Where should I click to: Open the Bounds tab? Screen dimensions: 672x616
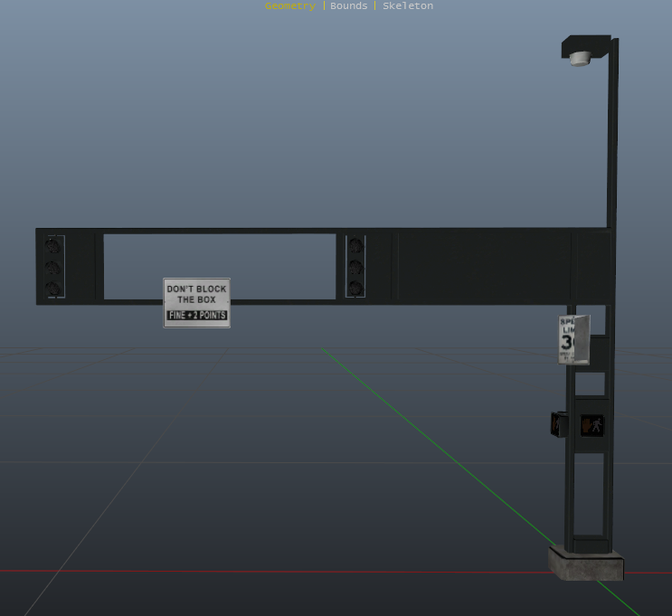coord(348,5)
